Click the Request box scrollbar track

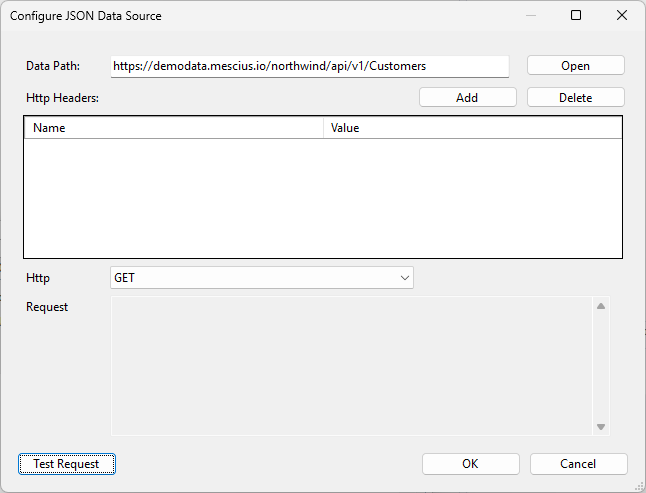601,367
